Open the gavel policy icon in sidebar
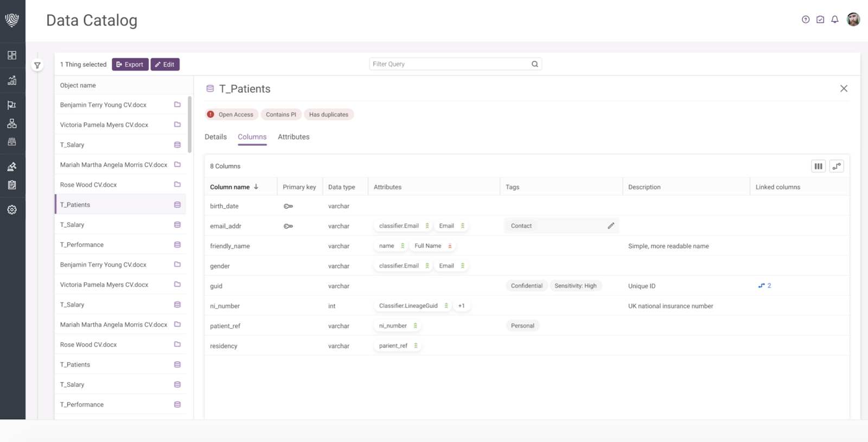The width and height of the screenshot is (868, 442). [x=12, y=166]
